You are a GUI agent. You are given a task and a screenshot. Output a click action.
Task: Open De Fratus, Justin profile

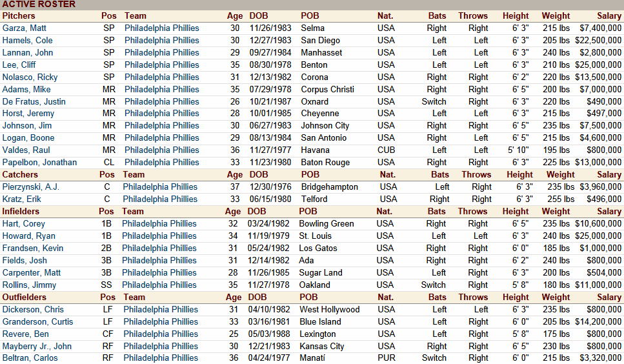coord(34,102)
